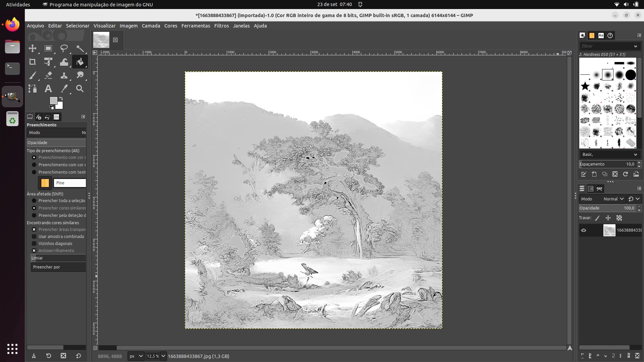Choose 'Preencher cores similares' radio option
The image size is (644, 362).
click(34, 208)
